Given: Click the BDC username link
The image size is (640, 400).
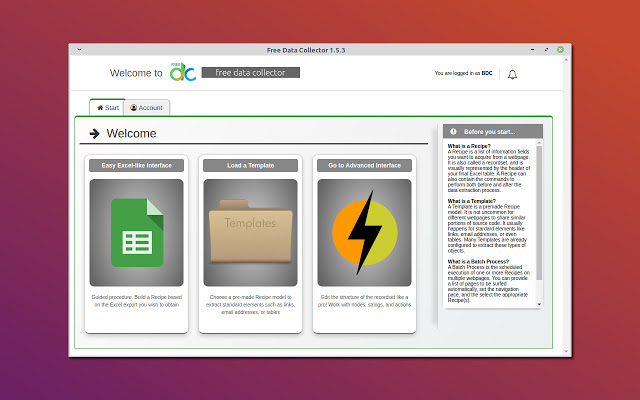Looking at the screenshot, I should coord(487,74).
